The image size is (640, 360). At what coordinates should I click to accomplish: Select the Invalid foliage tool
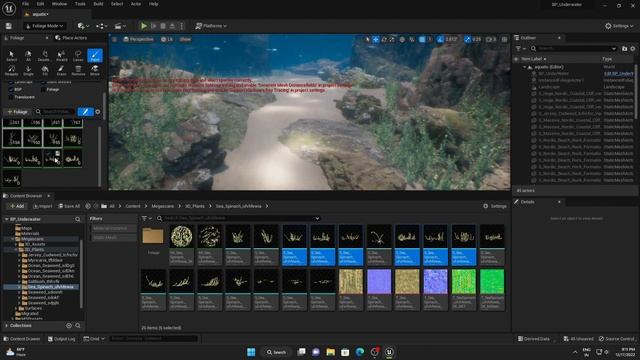[61, 56]
